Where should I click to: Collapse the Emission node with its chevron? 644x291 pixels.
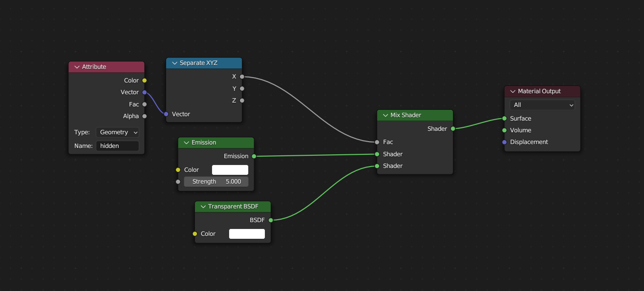click(186, 143)
